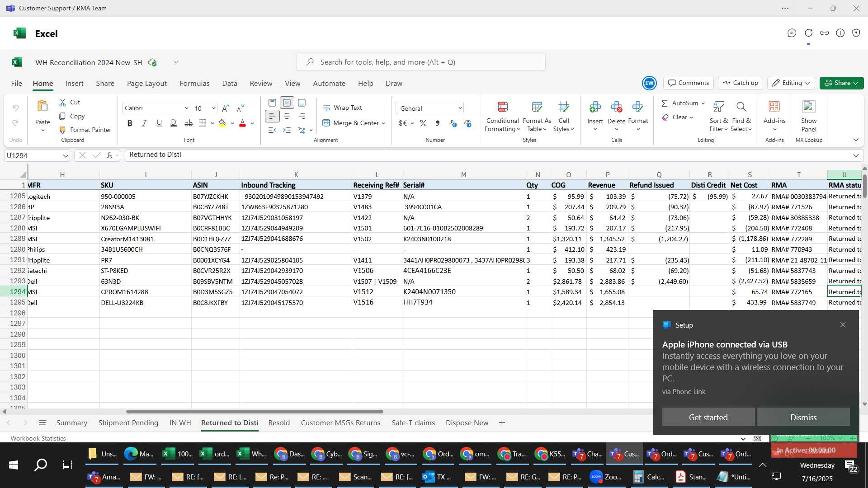This screenshot has width=868, height=488.
Task: Click the Cut scissors icon
Action: (x=62, y=103)
